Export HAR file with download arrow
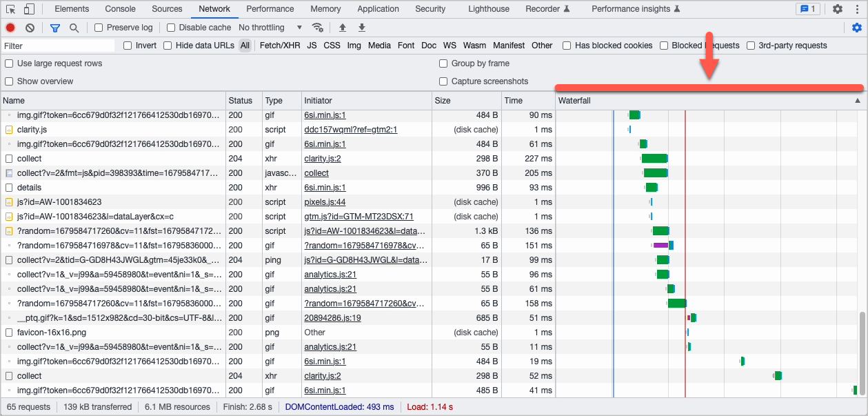The image size is (868, 416). 362,28
